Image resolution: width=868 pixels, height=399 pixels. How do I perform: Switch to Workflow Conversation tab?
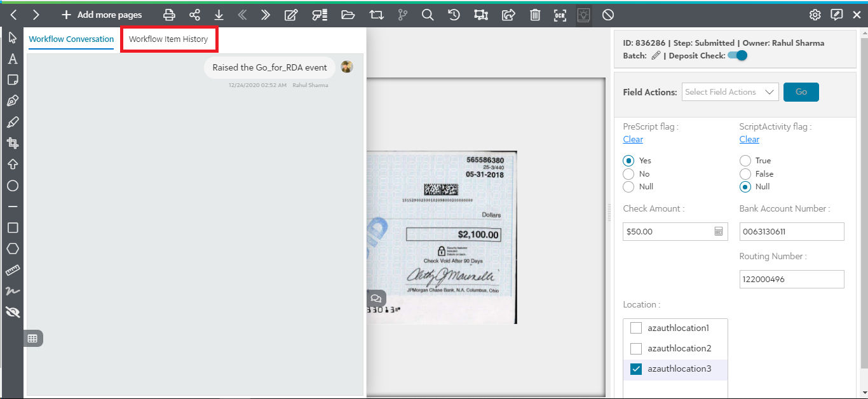point(71,39)
